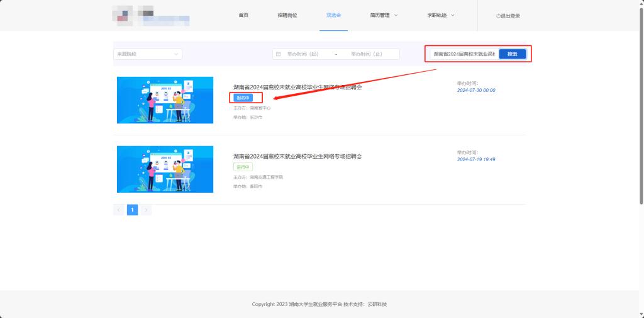This screenshot has height=318, width=644.
Task: Click the green 进行中 status tag
Action: click(243, 167)
